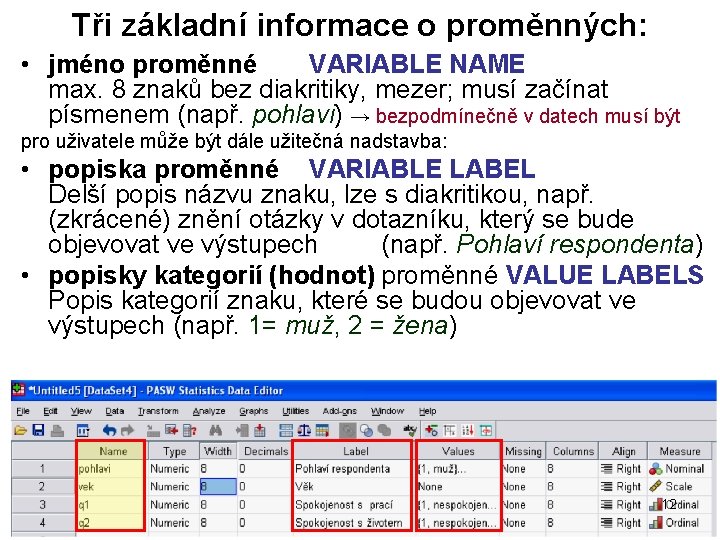720x540 pixels.
Task: Click the Show all variables icon
Action: [x=384, y=431]
